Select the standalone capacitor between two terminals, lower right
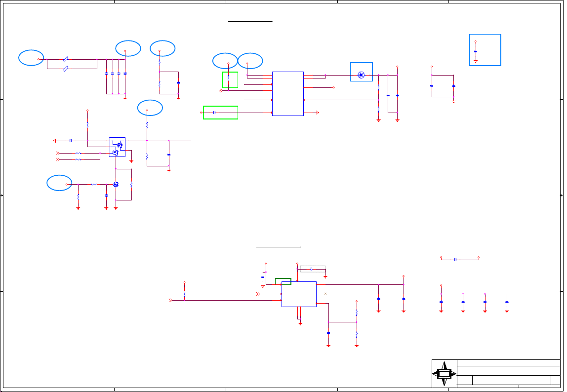Viewport: 567px width, 392px height. point(455,260)
